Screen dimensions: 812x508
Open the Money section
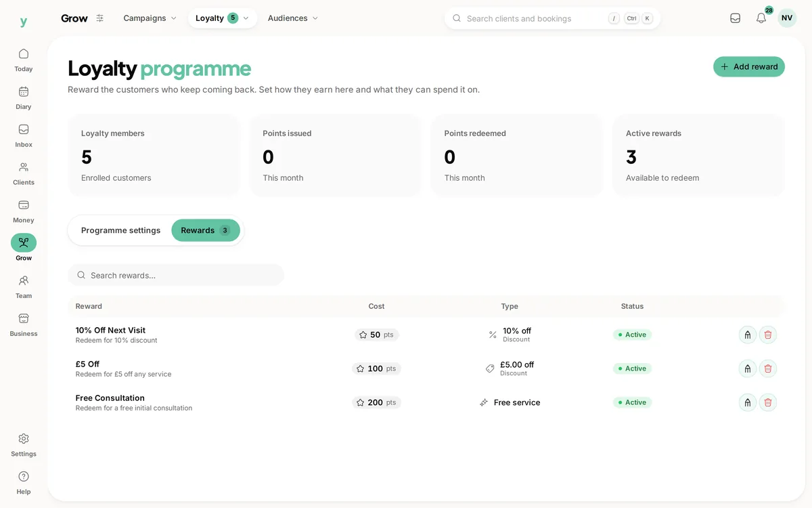[x=24, y=211]
